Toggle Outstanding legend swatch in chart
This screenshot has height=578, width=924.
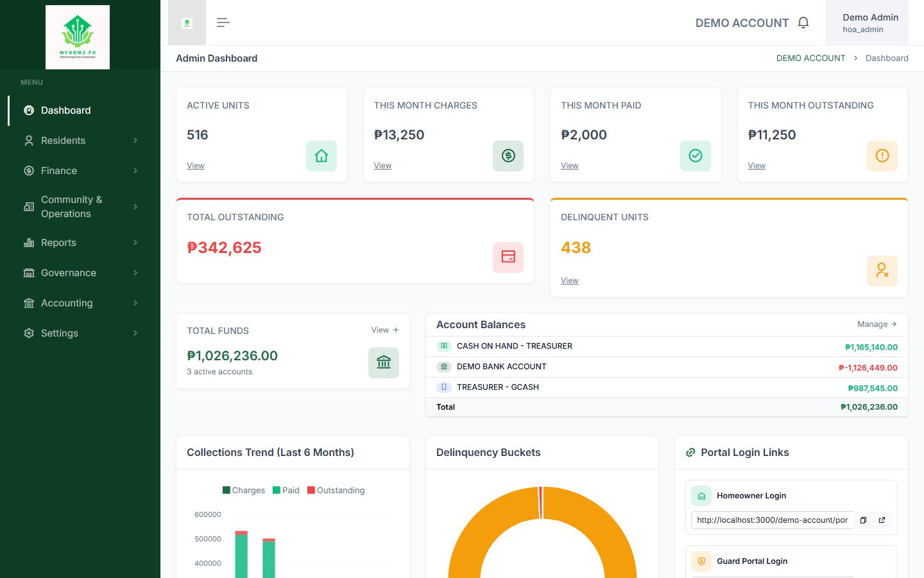[311, 490]
